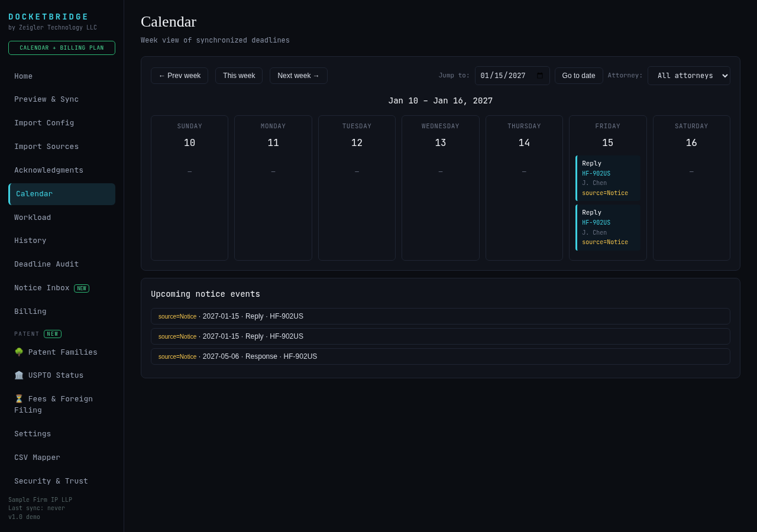Click the This week button

click(239, 76)
